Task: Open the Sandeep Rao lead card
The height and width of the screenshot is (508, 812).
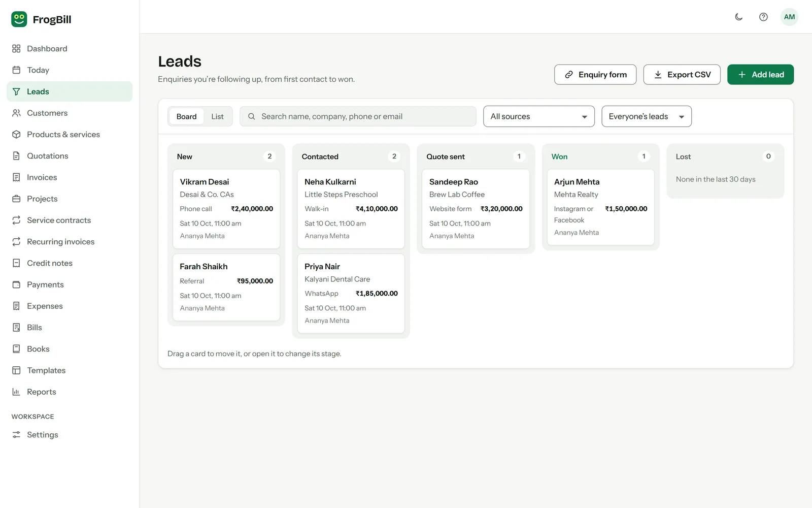Action: [x=476, y=209]
